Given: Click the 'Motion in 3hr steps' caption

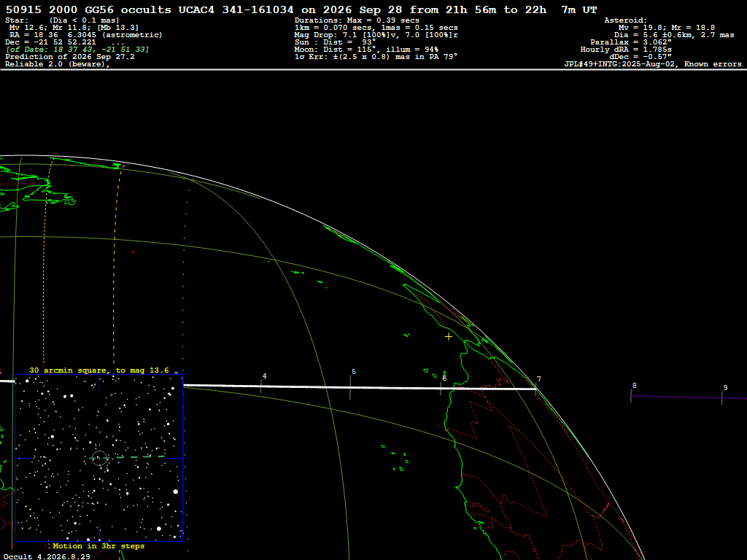Looking at the screenshot, I should coord(98,545).
